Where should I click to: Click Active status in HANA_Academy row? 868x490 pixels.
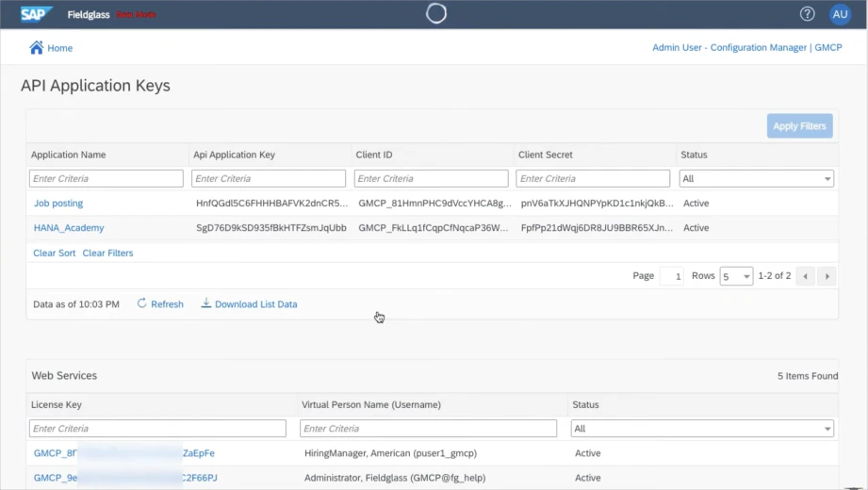pyautogui.click(x=696, y=227)
